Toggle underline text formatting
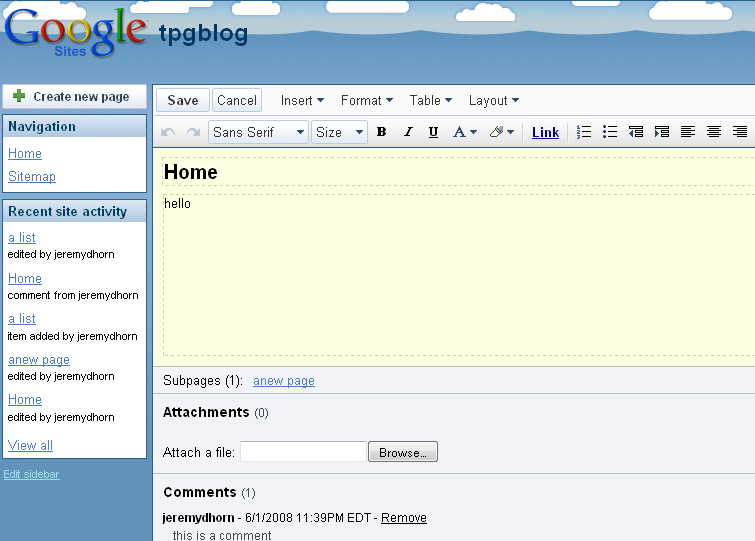 (x=433, y=132)
